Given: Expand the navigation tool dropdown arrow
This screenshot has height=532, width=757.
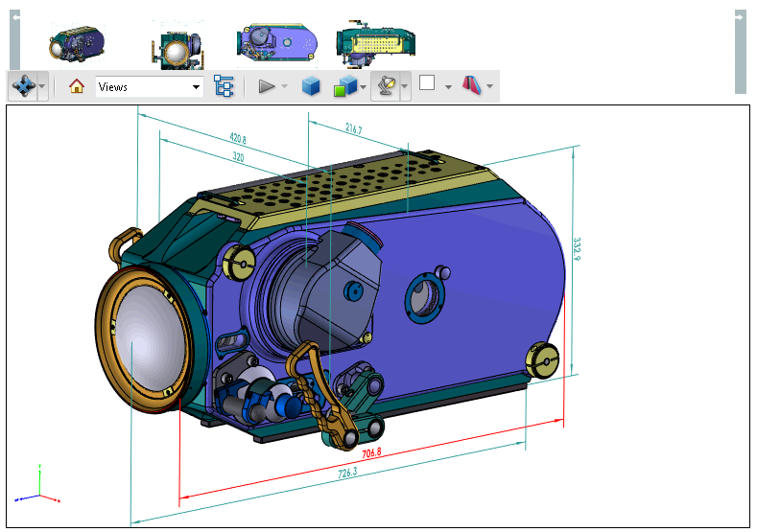Looking at the screenshot, I should (x=42, y=86).
